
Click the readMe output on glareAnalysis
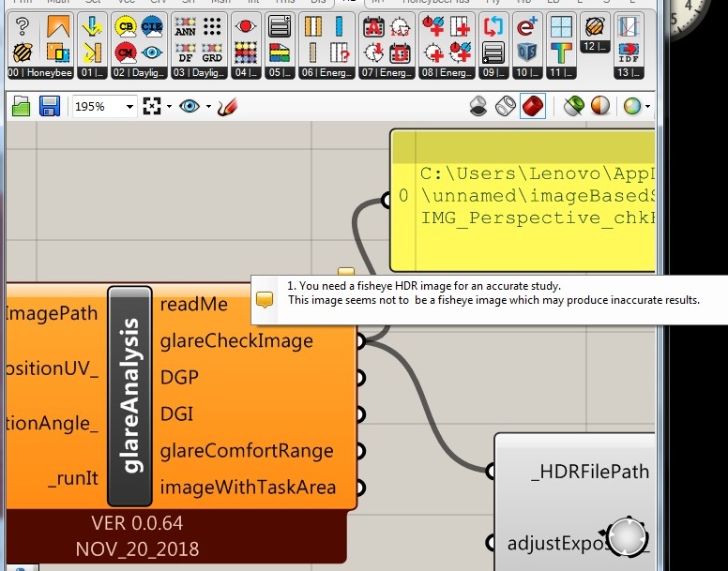193,305
